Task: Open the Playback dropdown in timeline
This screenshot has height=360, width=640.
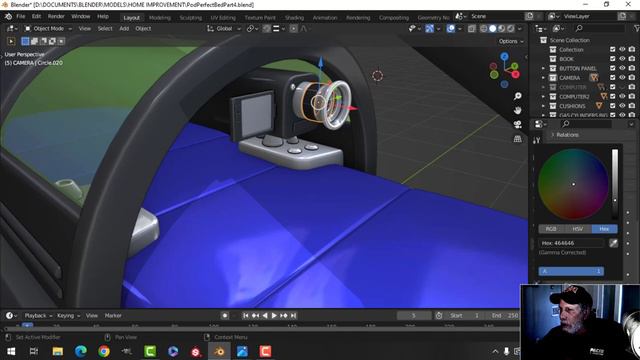Action: [x=38, y=316]
